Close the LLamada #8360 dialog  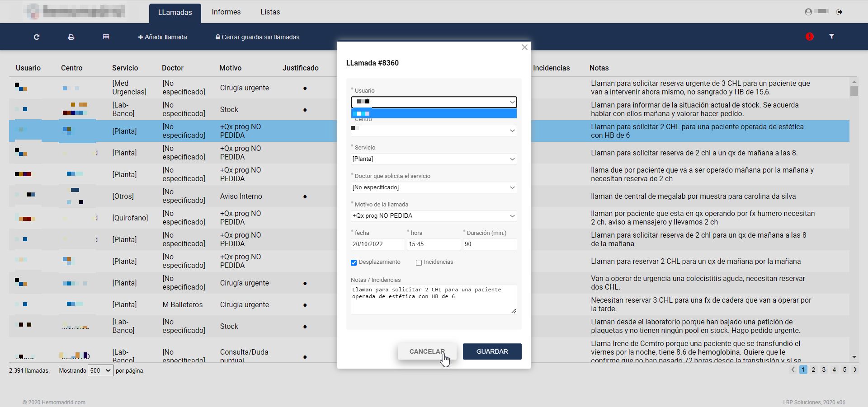tap(524, 47)
